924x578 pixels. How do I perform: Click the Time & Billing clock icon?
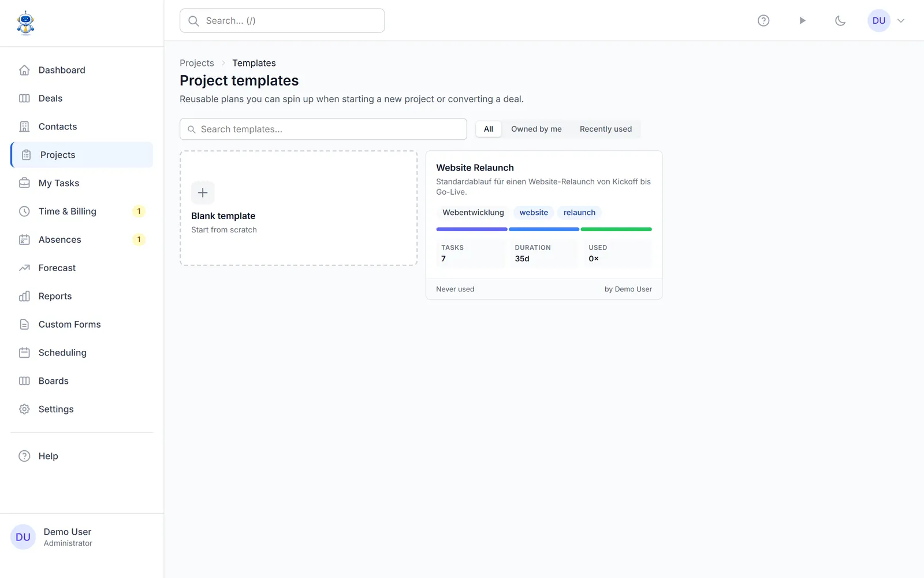tap(24, 212)
